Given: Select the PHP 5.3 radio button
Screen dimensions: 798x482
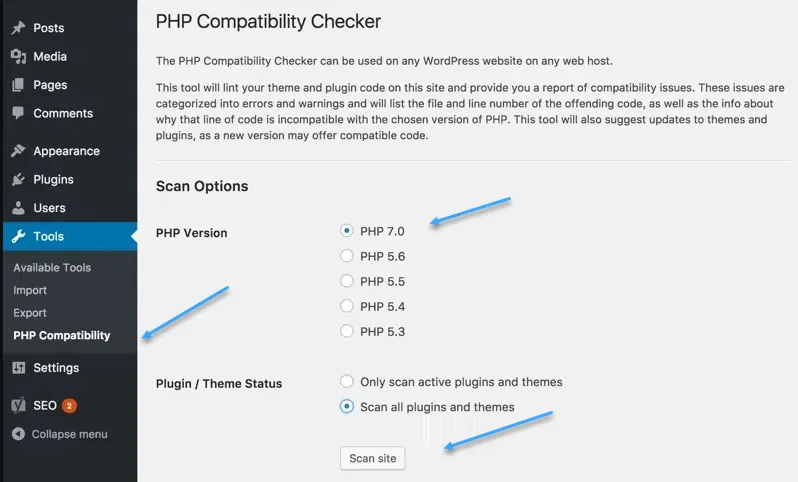Looking at the screenshot, I should pos(347,331).
